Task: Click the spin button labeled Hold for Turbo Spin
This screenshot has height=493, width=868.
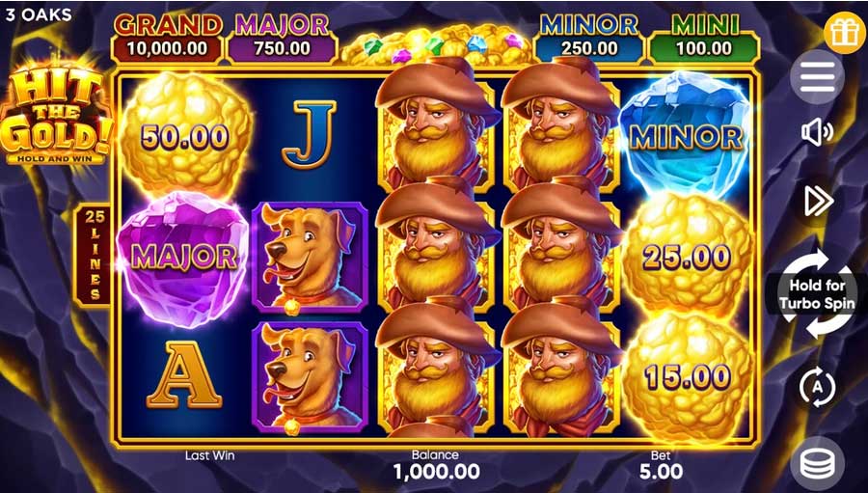Action: pos(817,294)
